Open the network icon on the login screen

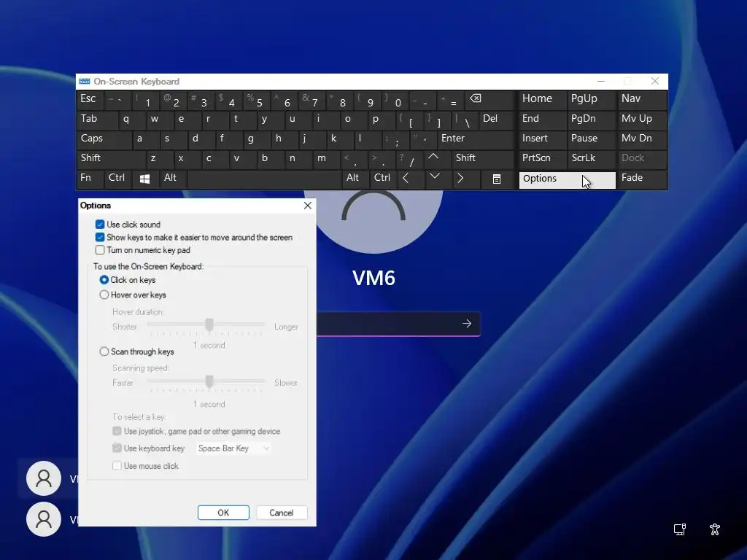(680, 529)
